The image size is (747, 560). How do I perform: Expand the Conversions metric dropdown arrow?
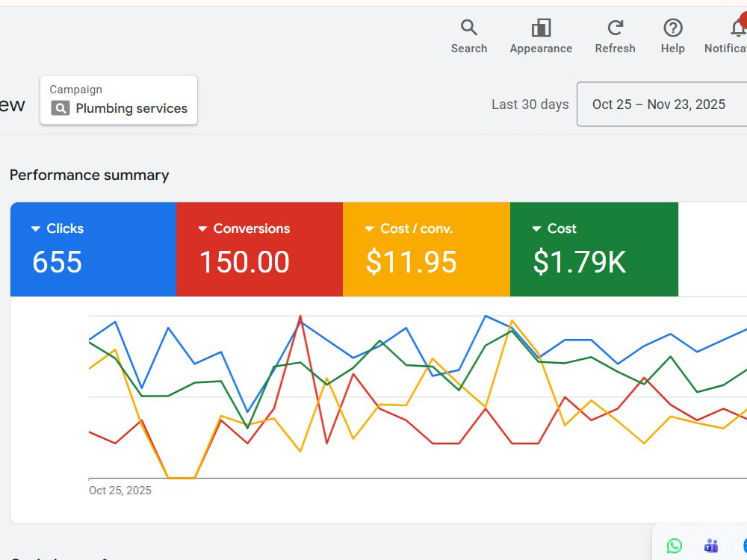pos(202,229)
